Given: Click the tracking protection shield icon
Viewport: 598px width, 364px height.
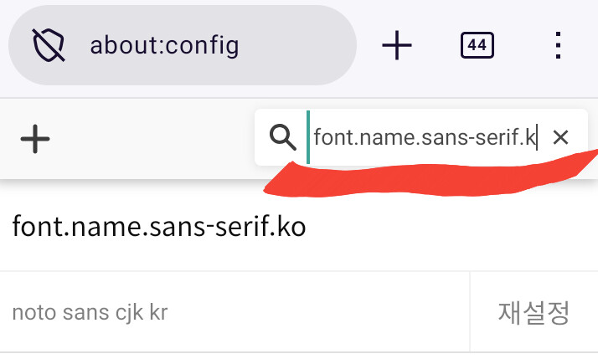Looking at the screenshot, I should pyautogui.click(x=49, y=45).
